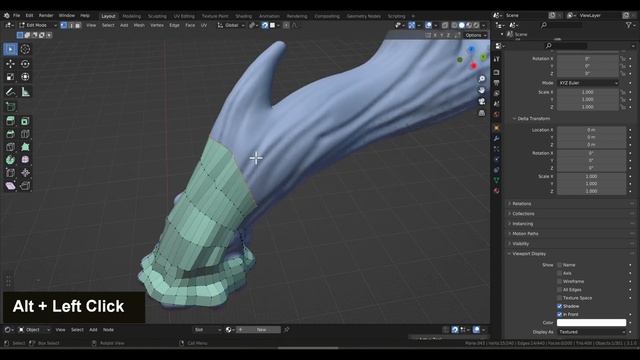Select the Add Cube tool
The image size is (640, 360).
11,107
